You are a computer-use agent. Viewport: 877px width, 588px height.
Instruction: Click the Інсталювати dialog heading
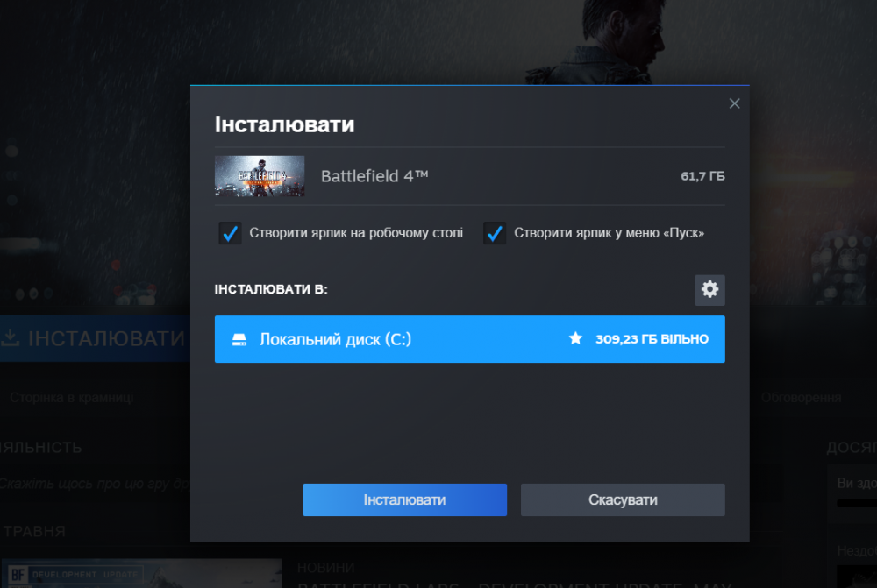(x=285, y=124)
